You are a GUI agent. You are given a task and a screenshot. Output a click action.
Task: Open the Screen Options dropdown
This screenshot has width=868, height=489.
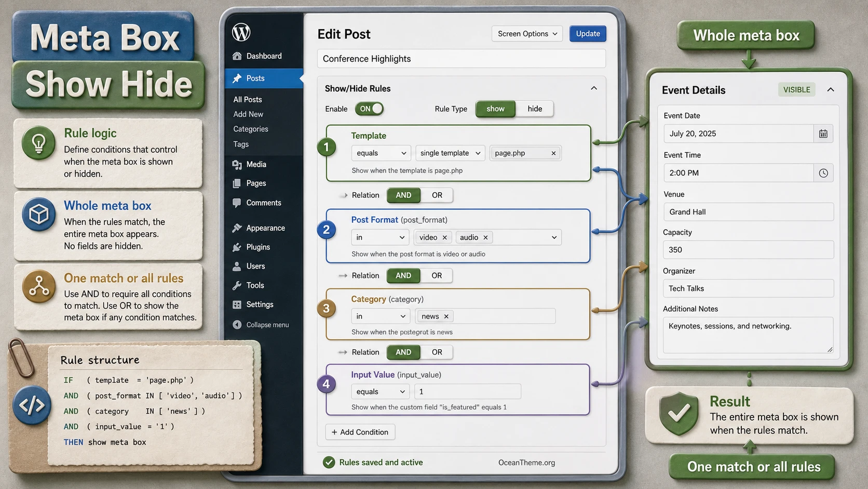tap(527, 34)
